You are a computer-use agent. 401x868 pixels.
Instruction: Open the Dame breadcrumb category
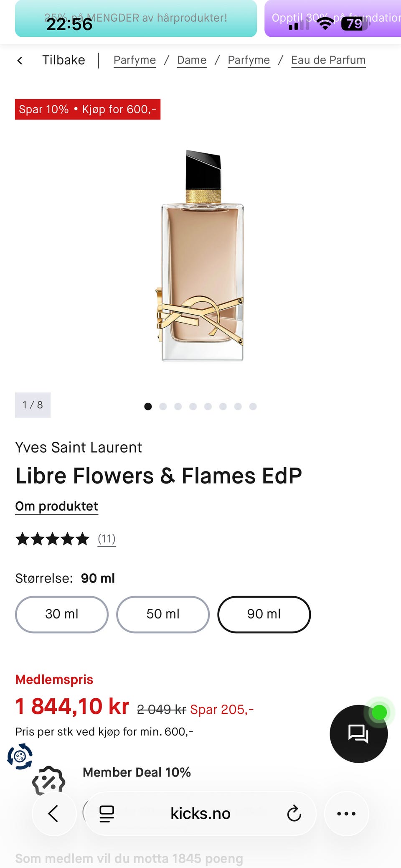tap(192, 60)
